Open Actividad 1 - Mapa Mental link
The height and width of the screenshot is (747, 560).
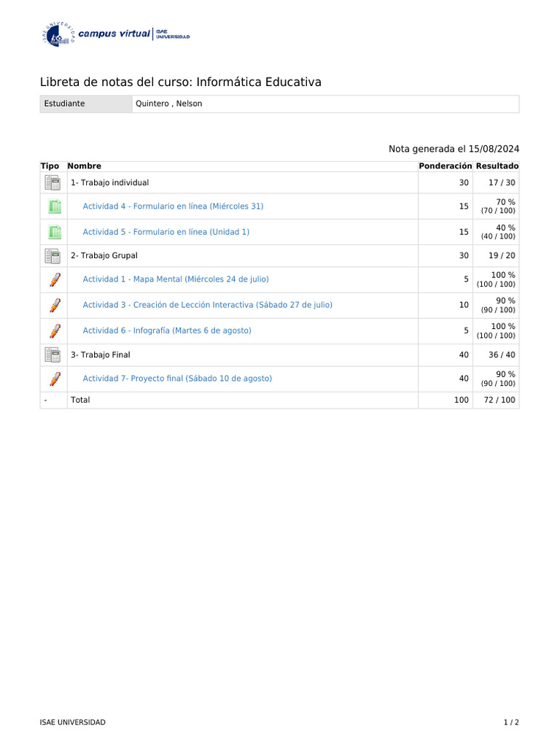coord(175,279)
